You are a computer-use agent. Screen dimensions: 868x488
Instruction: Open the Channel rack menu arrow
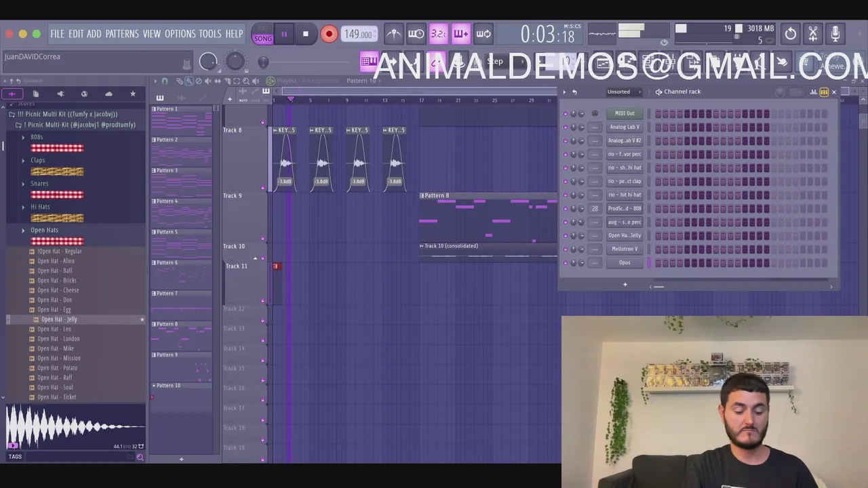564,92
